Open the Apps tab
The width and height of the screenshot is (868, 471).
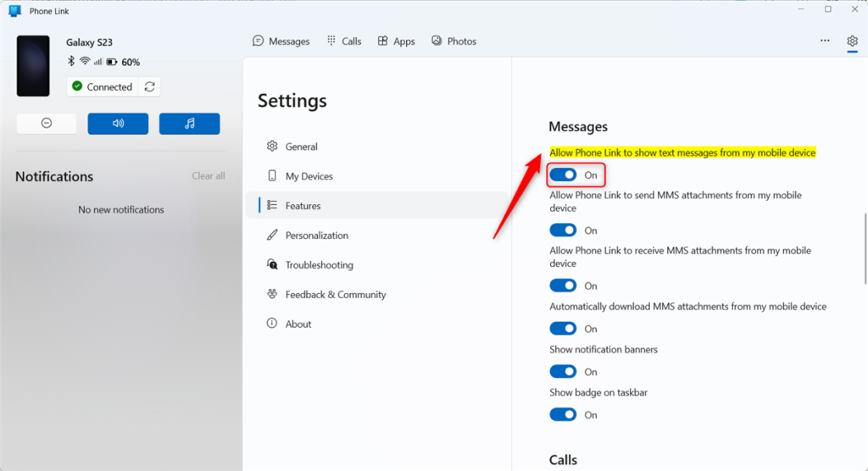(397, 42)
